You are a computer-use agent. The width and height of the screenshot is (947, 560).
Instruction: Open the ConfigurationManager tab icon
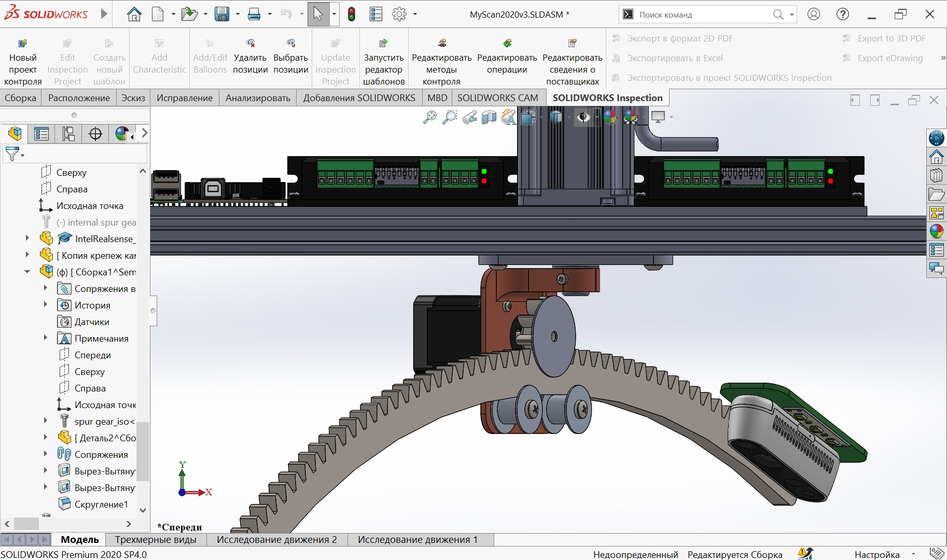pos(68,134)
